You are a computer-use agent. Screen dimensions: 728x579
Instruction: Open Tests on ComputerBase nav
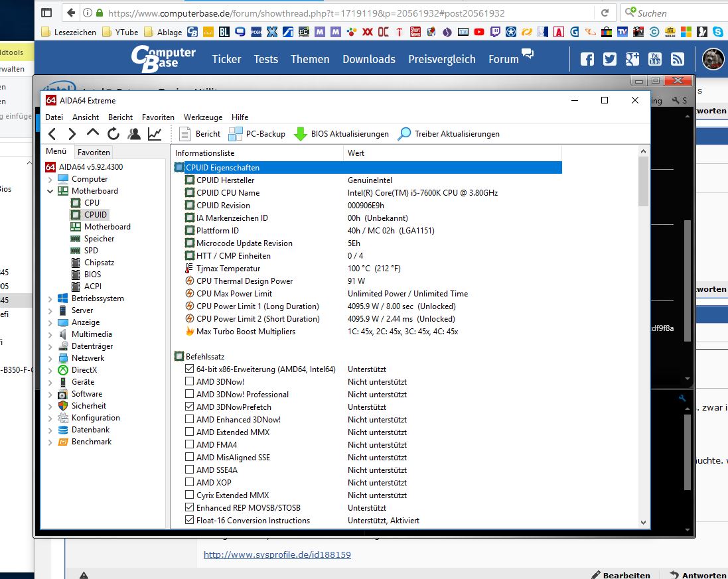[x=265, y=60]
